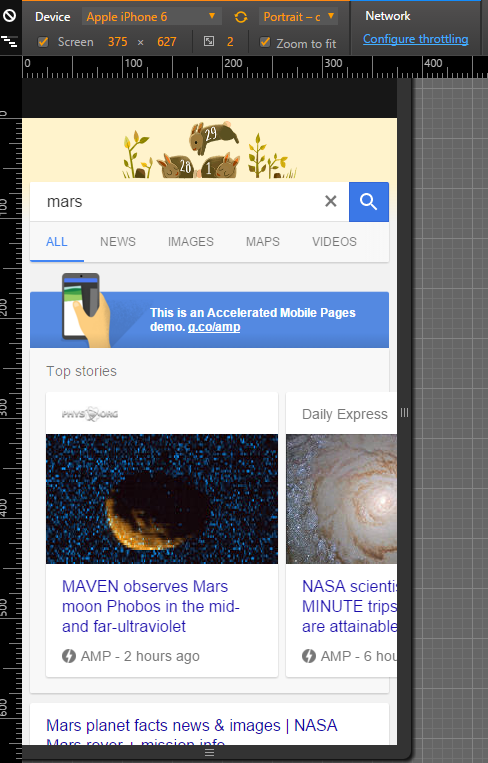Click the phone illustration in AMP banner
The image size is (488, 763).
coord(86,310)
